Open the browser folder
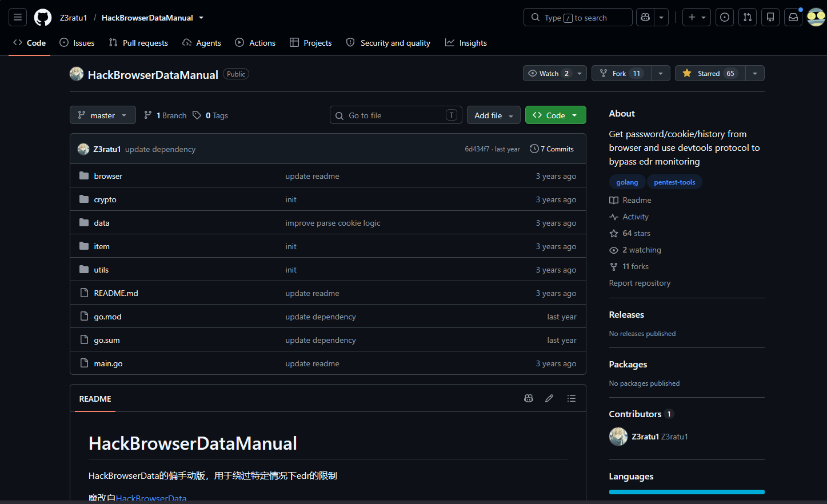827x504 pixels. coord(108,176)
